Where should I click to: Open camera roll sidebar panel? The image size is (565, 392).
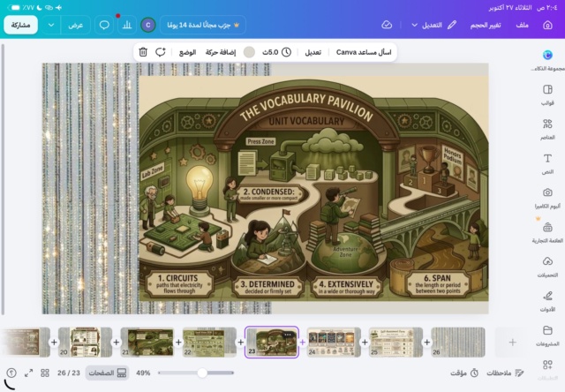tap(547, 198)
